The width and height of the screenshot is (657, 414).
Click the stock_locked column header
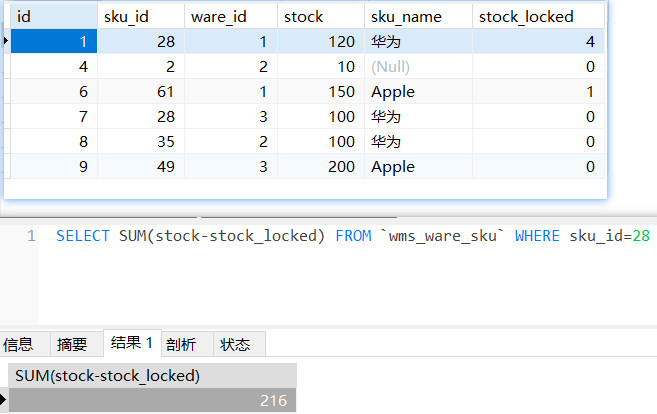[x=538, y=16]
